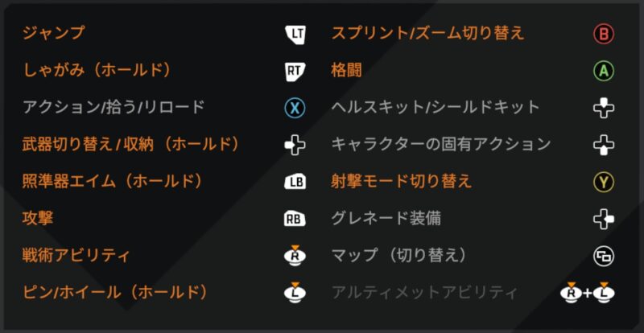Click the D-pad icon for 武器切り替え
The width and height of the screenshot is (644, 333).
tap(295, 145)
